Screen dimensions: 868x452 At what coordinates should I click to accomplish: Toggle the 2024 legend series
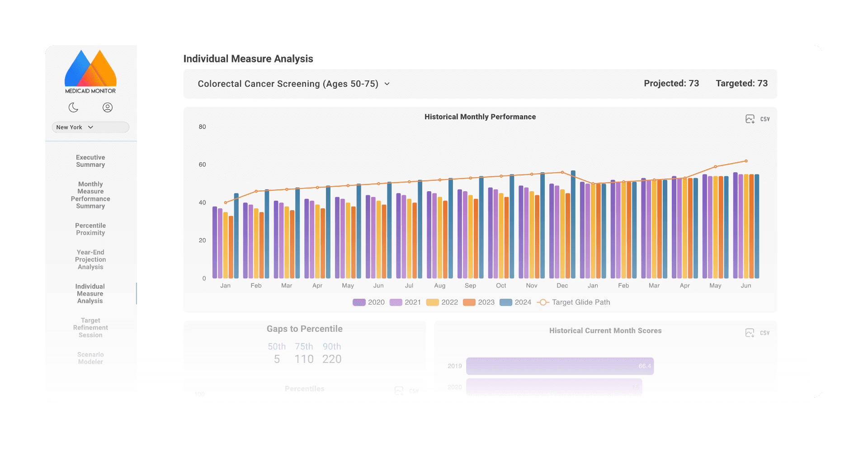[x=515, y=302]
